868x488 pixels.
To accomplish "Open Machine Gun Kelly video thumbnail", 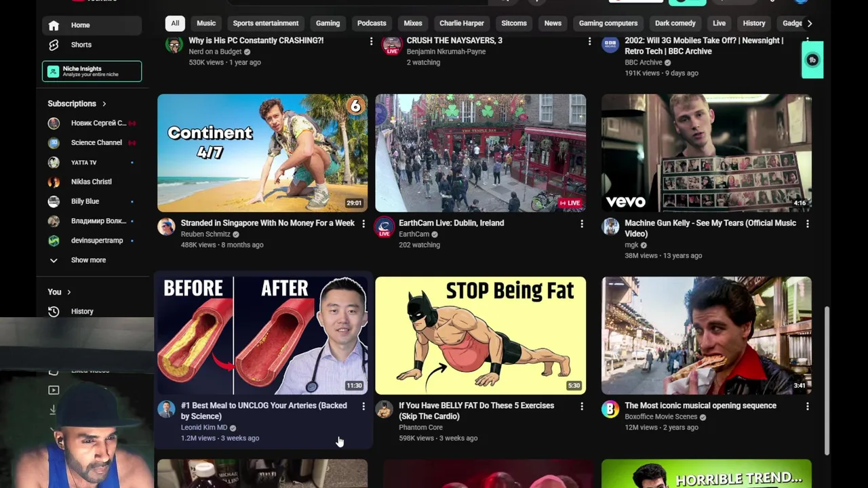I will coord(706,153).
